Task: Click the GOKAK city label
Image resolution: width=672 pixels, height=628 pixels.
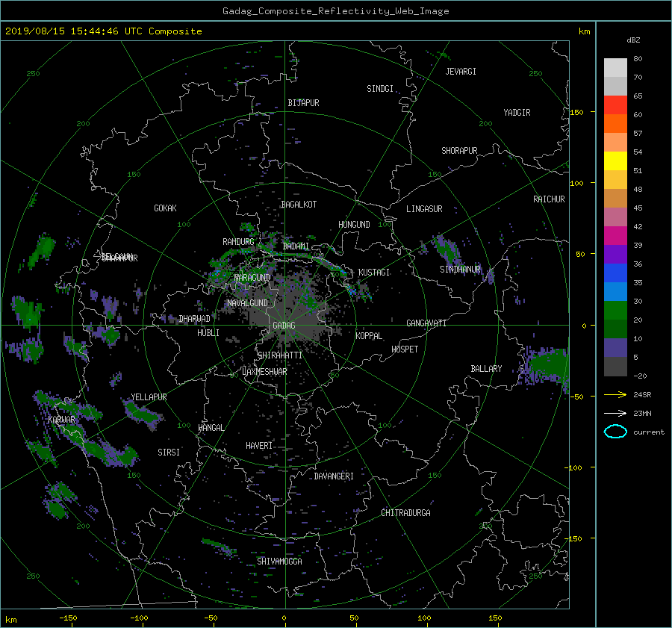Action: (165, 208)
